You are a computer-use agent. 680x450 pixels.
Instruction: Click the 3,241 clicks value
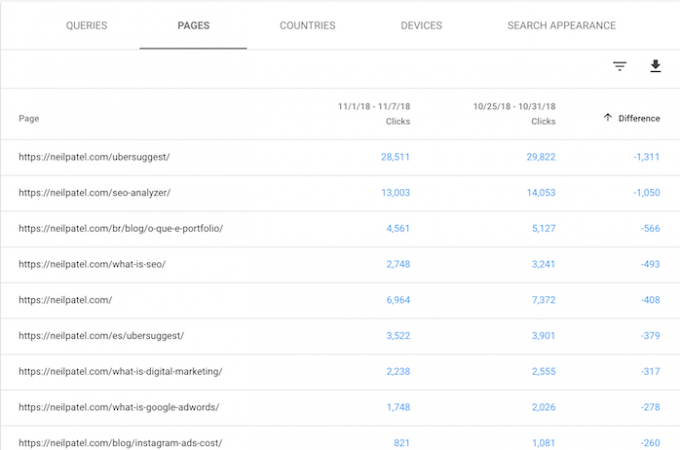click(543, 264)
